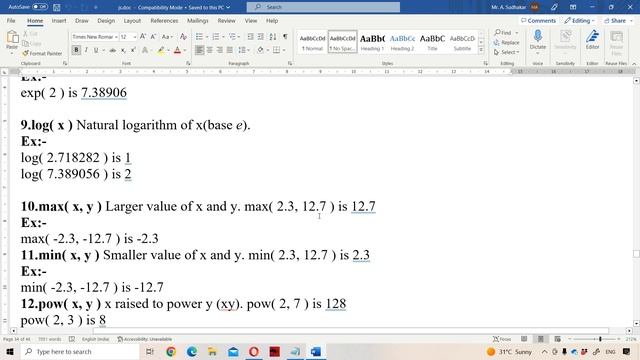Viewport: 640px width, 360px height.
Task: Click the vertical scrollbar down arrow
Action: [x=636, y=323]
